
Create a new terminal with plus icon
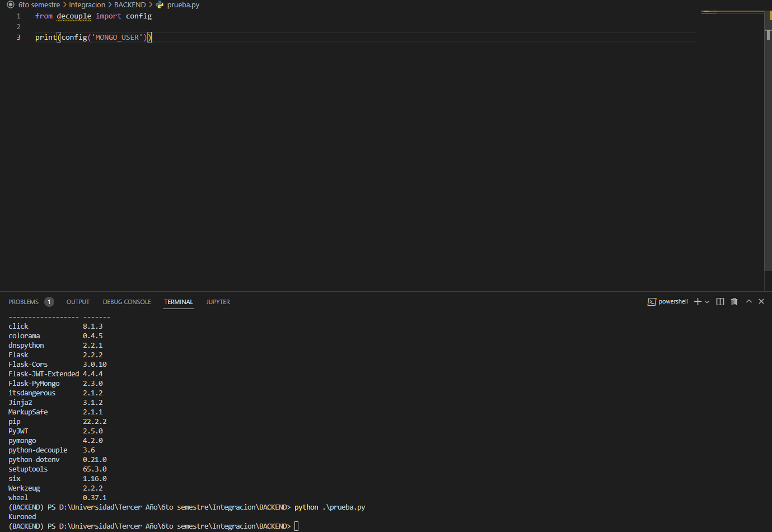698,302
